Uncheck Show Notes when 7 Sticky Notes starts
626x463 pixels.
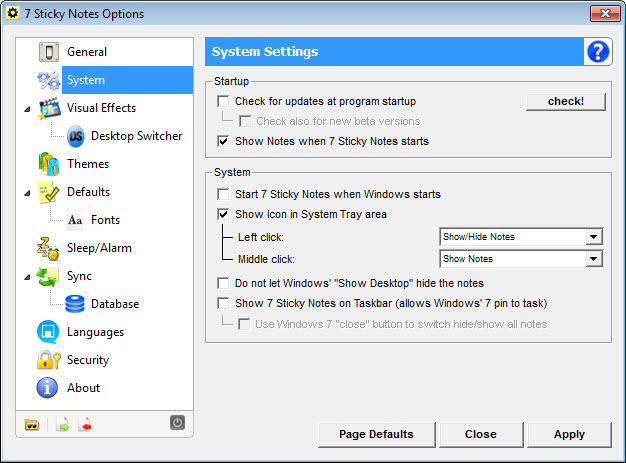coord(223,141)
